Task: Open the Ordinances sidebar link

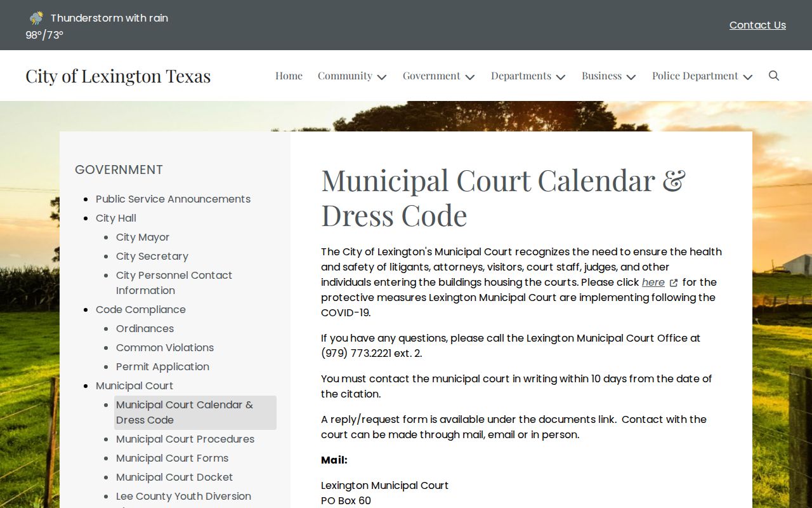Action: coord(145,328)
